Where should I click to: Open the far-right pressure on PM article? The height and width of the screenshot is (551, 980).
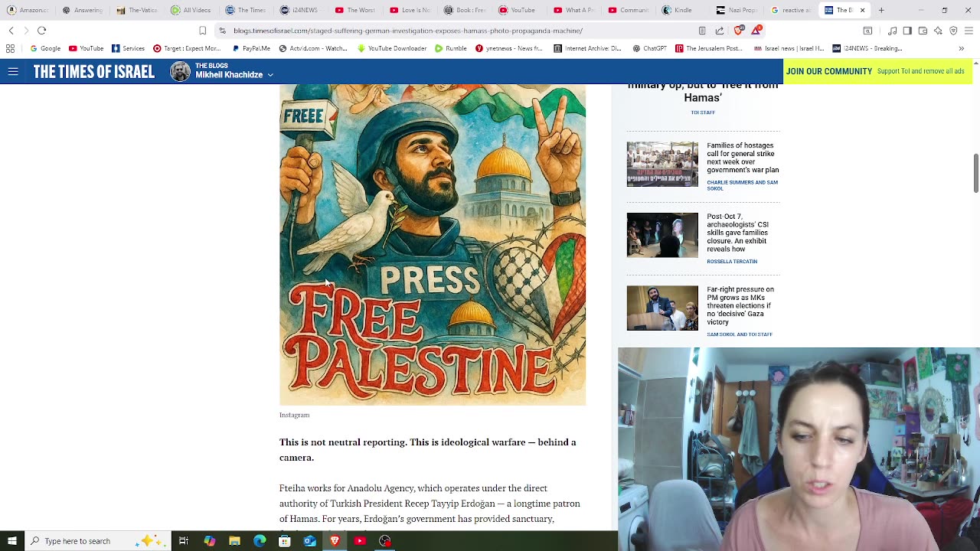click(x=740, y=305)
